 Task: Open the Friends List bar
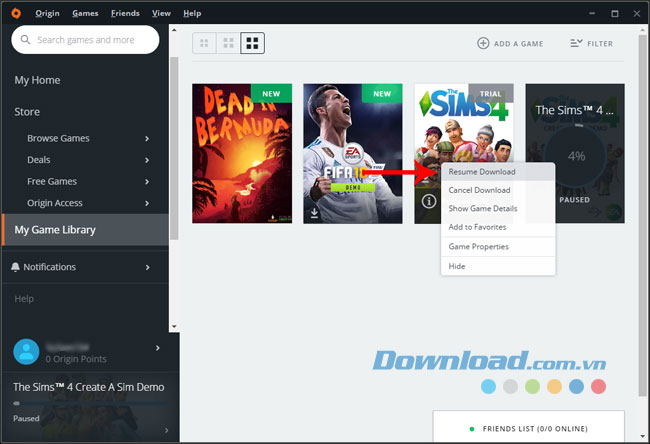tap(529, 427)
